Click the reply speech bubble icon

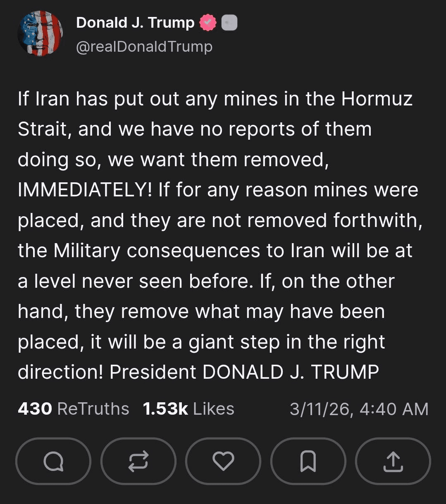pos(53,461)
